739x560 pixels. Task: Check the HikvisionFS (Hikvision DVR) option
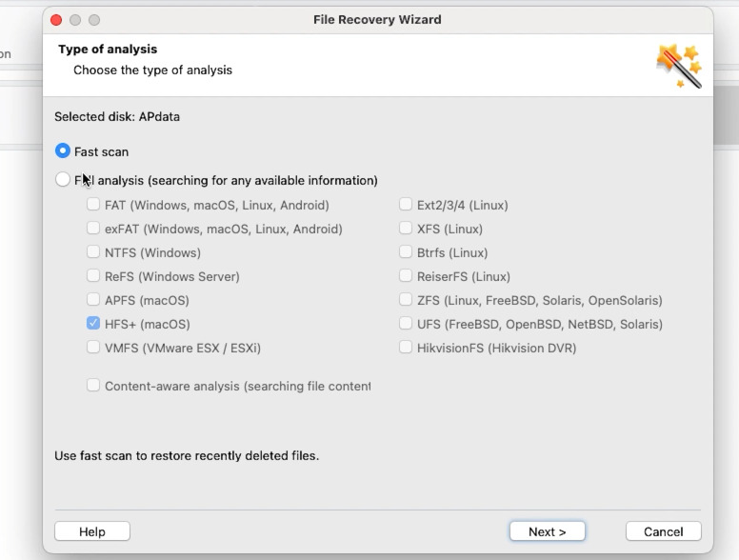406,347
